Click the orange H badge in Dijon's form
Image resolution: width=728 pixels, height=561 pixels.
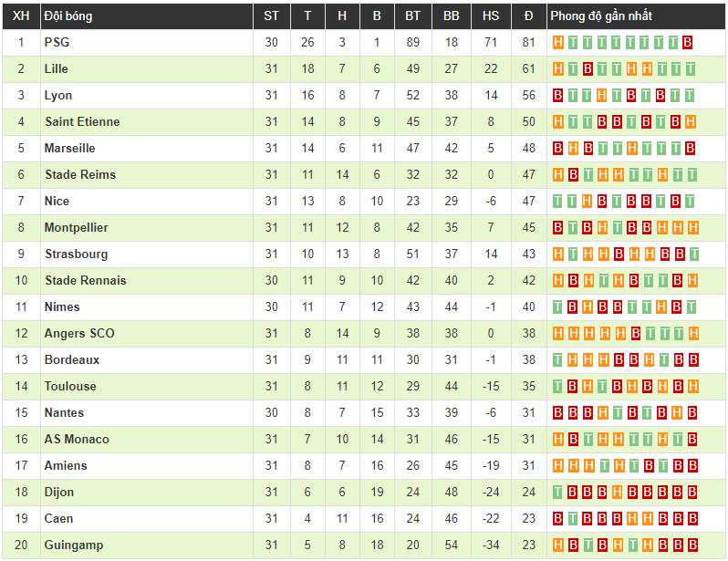[617, 492]
